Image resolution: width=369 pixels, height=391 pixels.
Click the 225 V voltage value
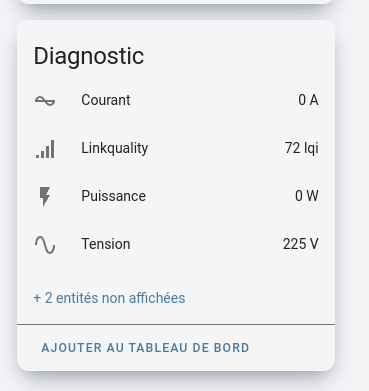301,244
